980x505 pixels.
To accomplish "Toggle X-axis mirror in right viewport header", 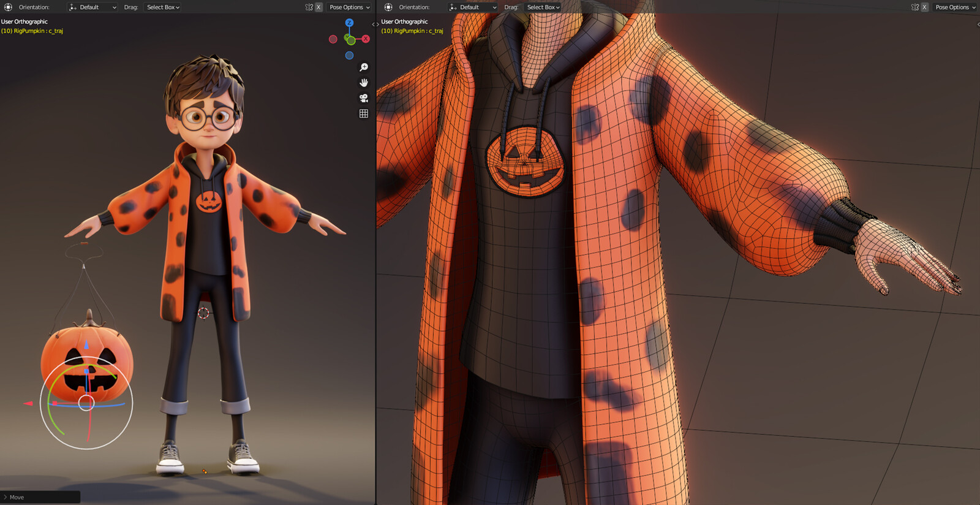I will 924,7.
